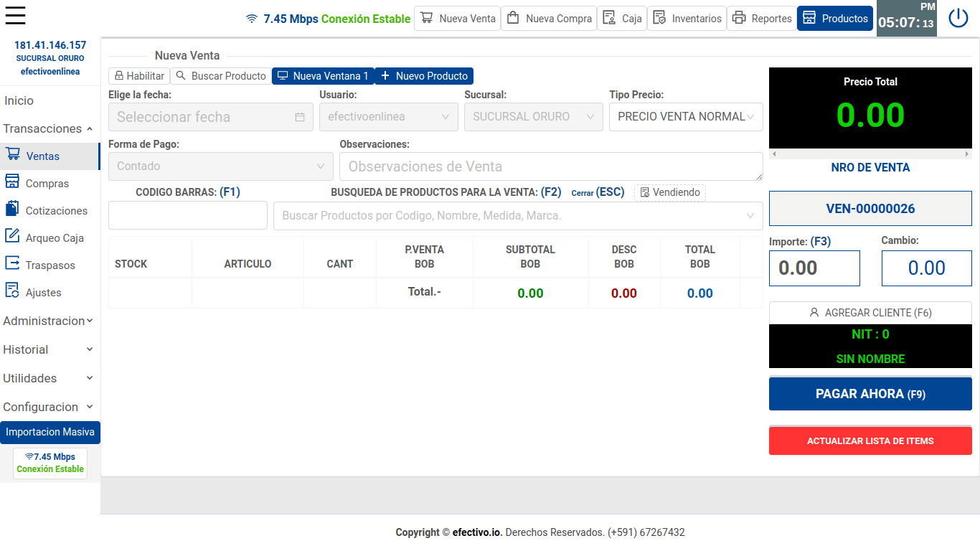
Task: Click the Compras store icon in sidebar
Action: 12,182
